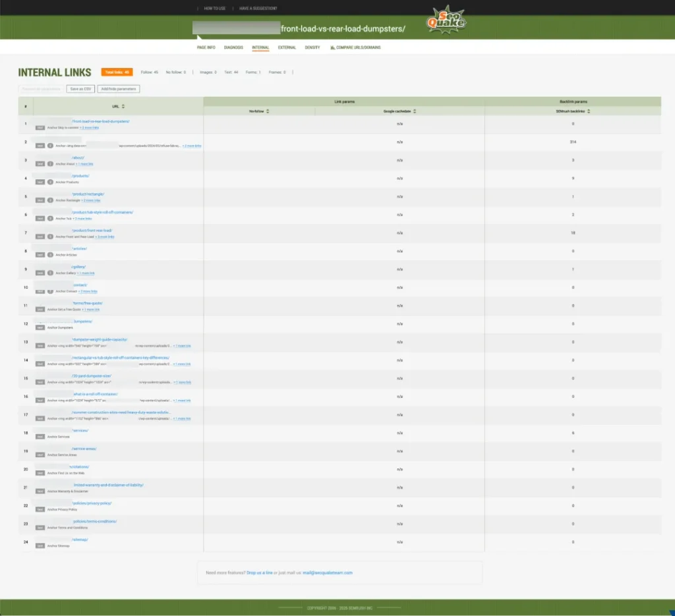Open the Page Info tab
This screenshot has width=675, height=616.
206,47
